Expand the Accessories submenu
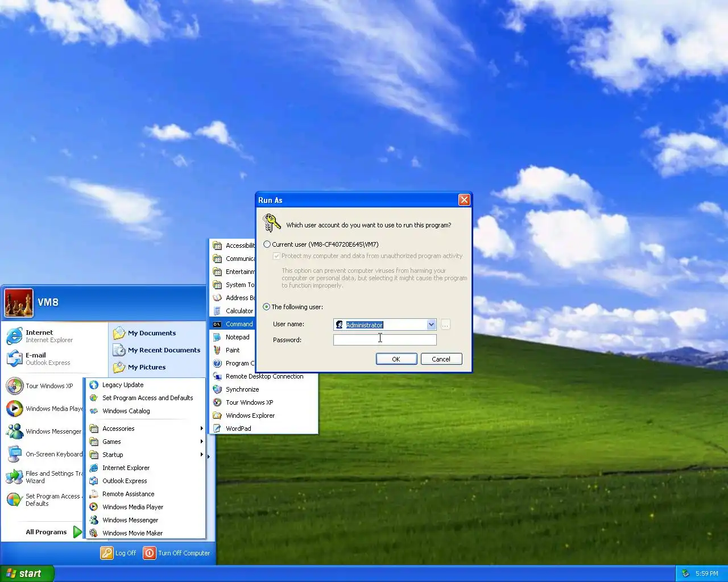728x582 pixels. click(146, 429)
